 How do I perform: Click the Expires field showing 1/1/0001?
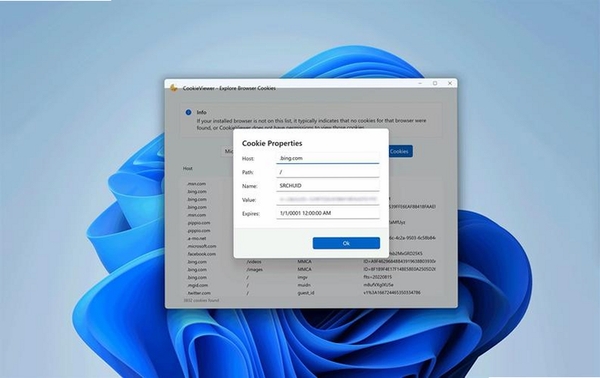(x=328, y=213)
